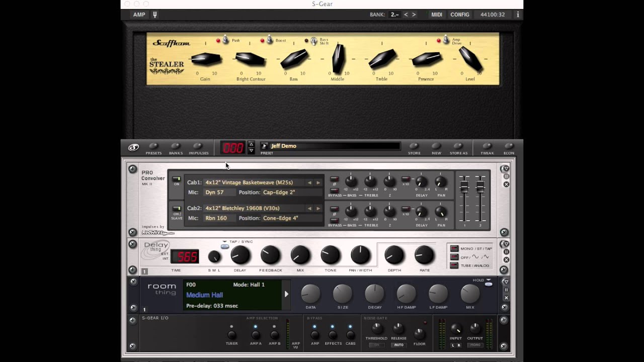Open the AMP tab in top bar

point(139,15)
